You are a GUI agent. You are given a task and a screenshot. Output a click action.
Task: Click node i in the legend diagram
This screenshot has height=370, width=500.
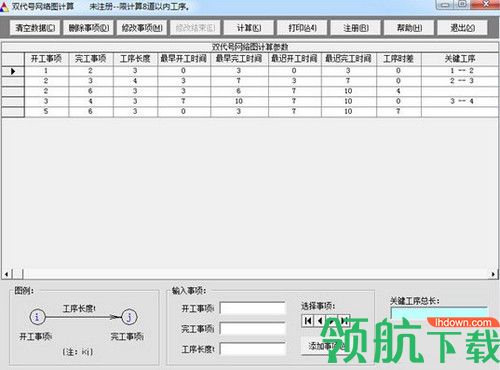[x=37, y=317]
